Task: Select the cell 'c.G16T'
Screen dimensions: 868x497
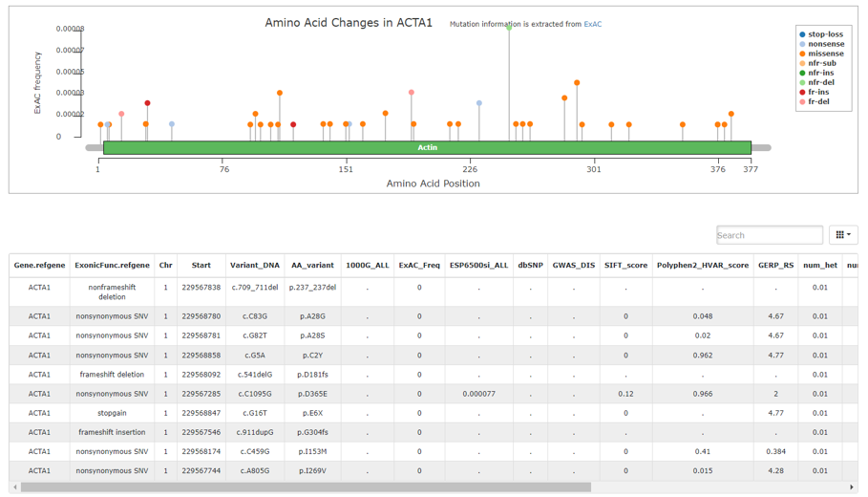Action: [x=255, y=413]
